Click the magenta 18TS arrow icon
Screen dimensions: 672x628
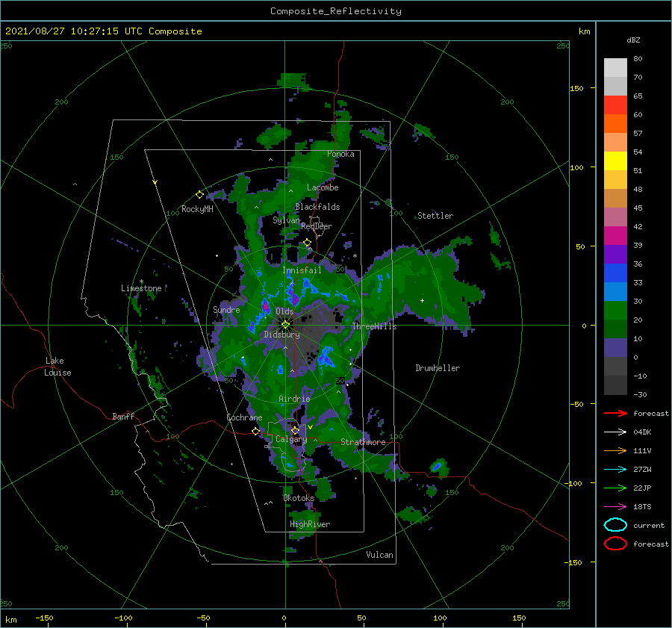coord(615,507)
